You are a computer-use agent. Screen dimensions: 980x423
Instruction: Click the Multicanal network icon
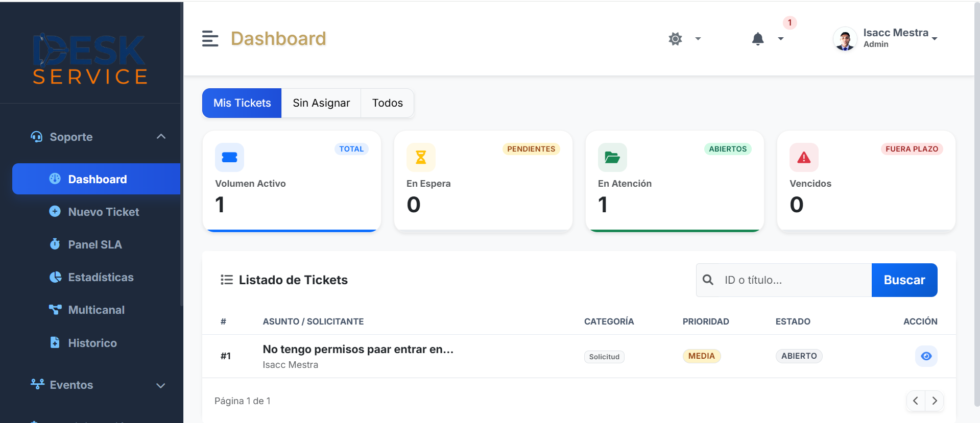click(55, 309)
